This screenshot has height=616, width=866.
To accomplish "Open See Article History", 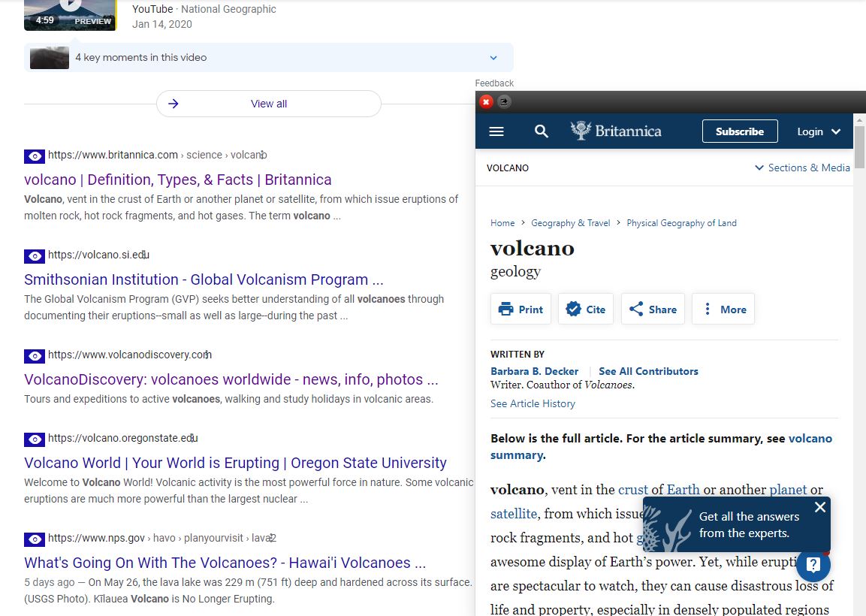I will pyautogui.click(x=533, y=403).
